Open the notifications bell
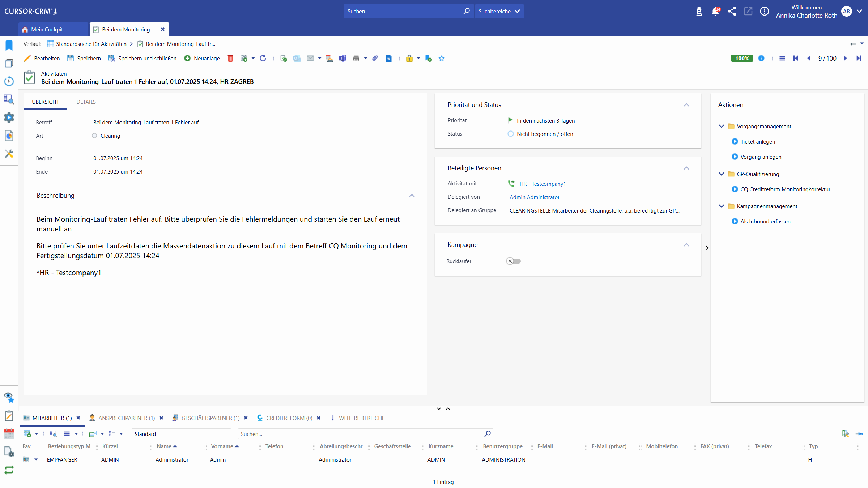The width and height of the screenshot is (868, 488). tap(715, 11)
